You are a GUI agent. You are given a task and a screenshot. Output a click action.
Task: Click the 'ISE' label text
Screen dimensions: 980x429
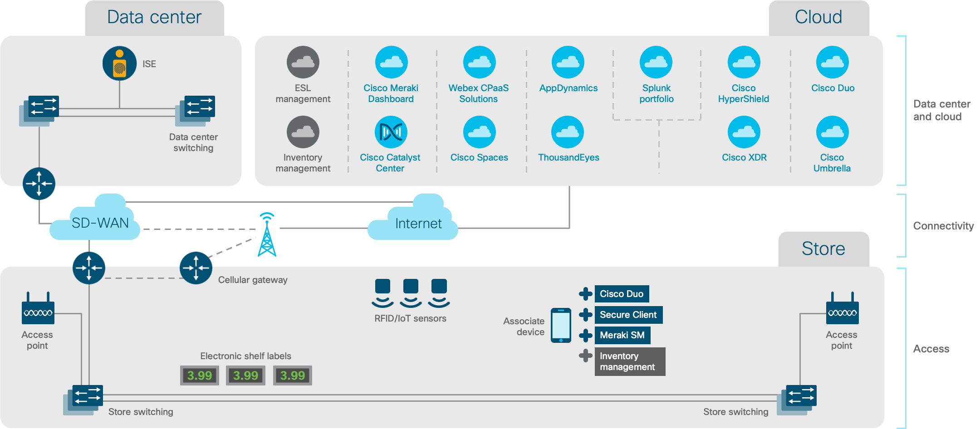point(149,64)
